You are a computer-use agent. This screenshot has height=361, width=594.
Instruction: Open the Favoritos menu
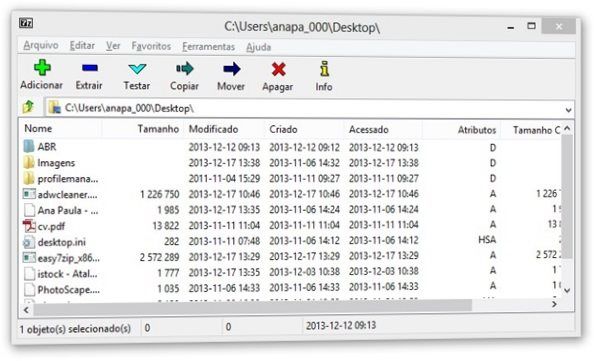[x=151, y=47]
